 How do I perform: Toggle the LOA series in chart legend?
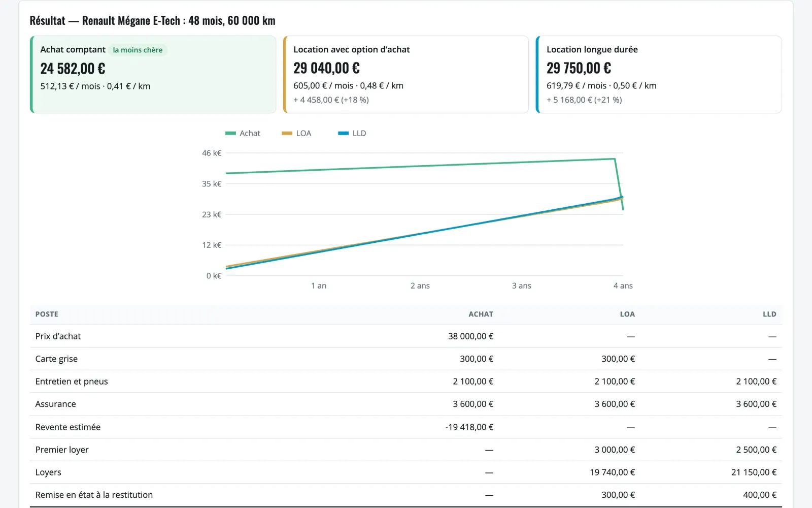pos(296,133)
